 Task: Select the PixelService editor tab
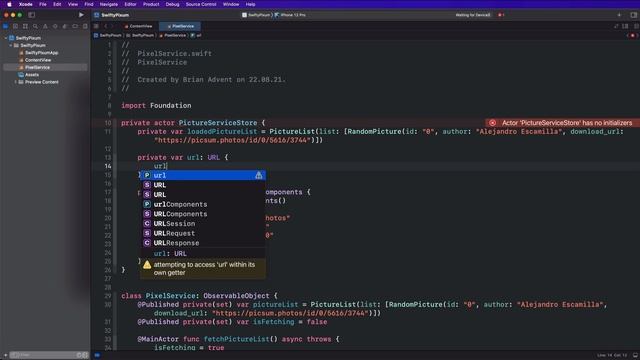click(x=180, y=26)
